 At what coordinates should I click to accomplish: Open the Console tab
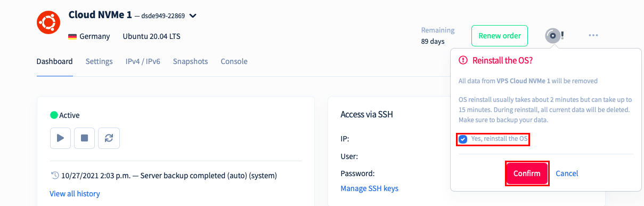234,61
